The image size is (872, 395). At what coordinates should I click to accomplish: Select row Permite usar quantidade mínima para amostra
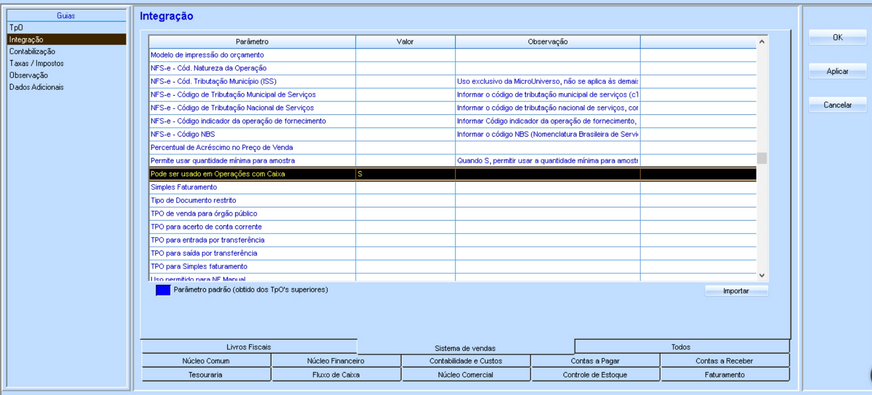click(453, 161)
